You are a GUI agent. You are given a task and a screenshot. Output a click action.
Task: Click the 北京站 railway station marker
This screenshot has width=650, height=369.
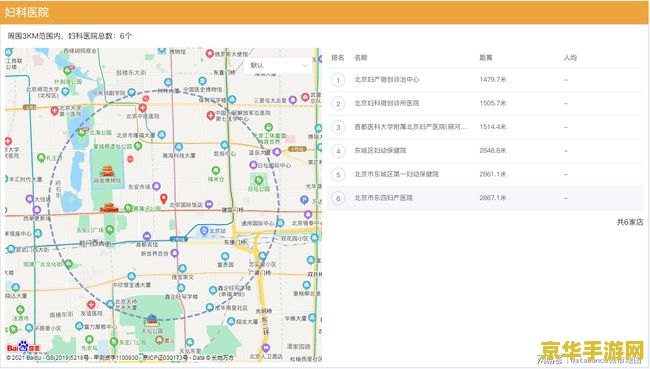click(204, 231)
